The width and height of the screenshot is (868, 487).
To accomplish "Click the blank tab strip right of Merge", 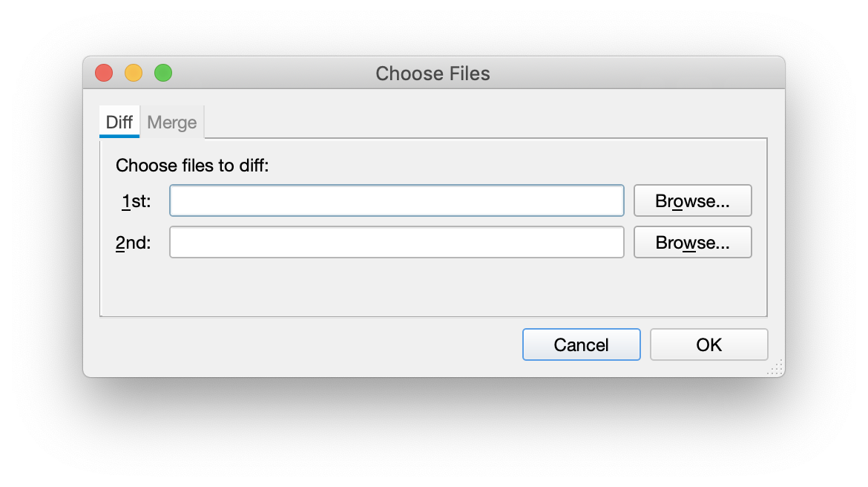I will pos(482,122).
